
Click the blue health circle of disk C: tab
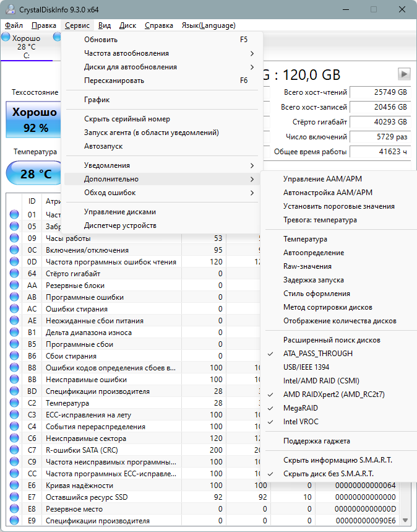[x=6, y=37]
